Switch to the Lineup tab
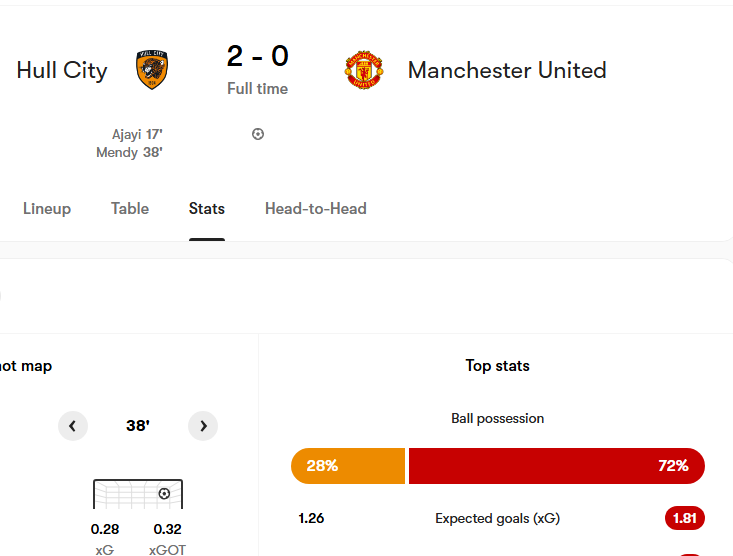The height and width of the screenshot is (556, 733). [x=47, y=209]
